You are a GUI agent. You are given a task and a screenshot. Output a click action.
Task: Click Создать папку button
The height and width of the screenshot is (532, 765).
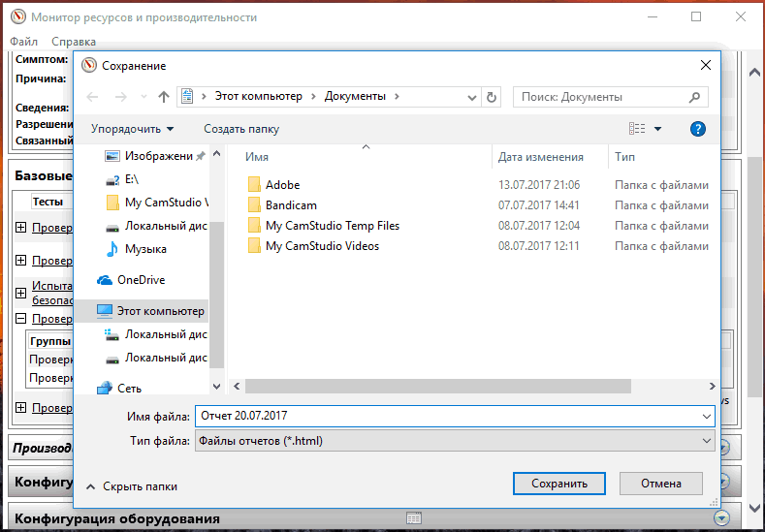(x=241, y=129)
